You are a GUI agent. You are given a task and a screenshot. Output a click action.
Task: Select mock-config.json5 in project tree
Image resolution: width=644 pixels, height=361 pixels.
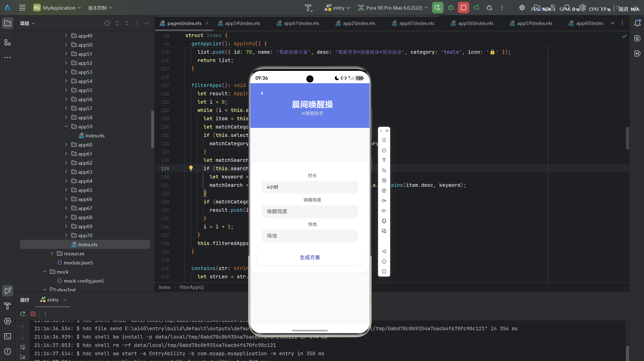84,281
